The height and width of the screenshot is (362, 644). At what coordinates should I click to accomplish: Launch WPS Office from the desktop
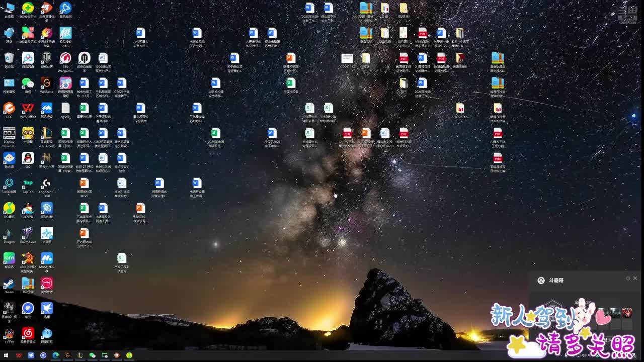pos(28,109)
